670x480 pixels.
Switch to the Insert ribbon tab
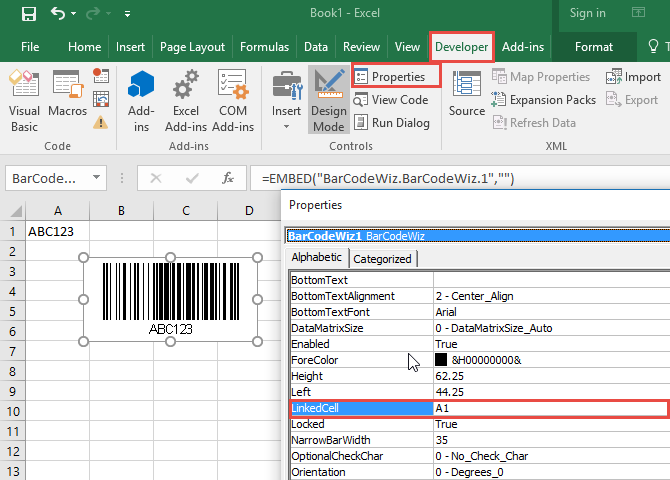(x=130, y=47)
